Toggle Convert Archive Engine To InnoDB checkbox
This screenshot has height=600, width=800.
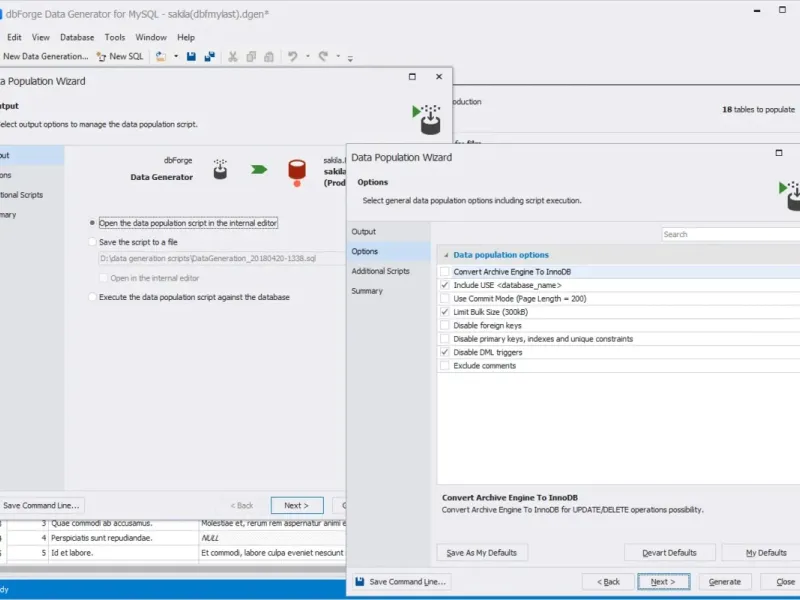pyautogui.click(x=445, y=271)
